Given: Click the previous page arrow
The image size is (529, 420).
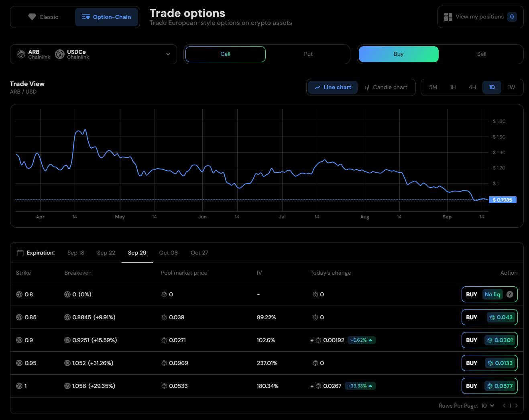Looking at the screenshot, I should 504,406.
